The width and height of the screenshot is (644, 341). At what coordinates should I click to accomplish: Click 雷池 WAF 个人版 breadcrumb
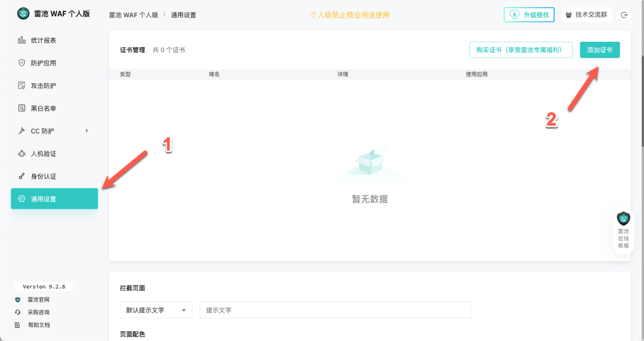coord(134,15)
